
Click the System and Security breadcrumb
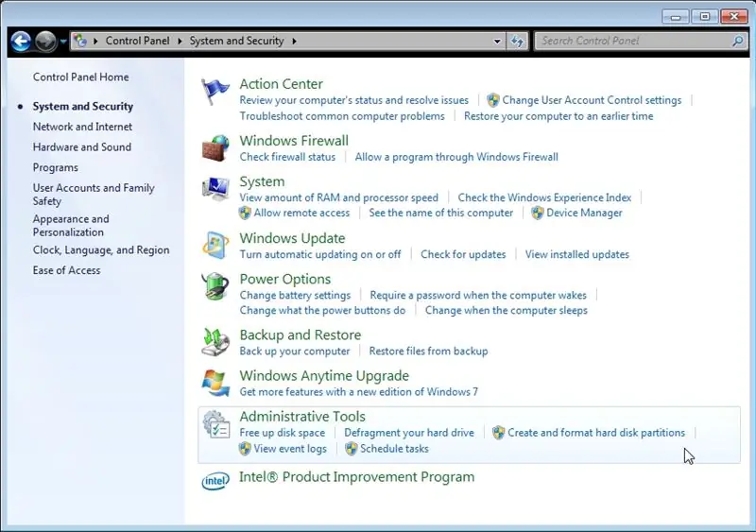(237, 41)
